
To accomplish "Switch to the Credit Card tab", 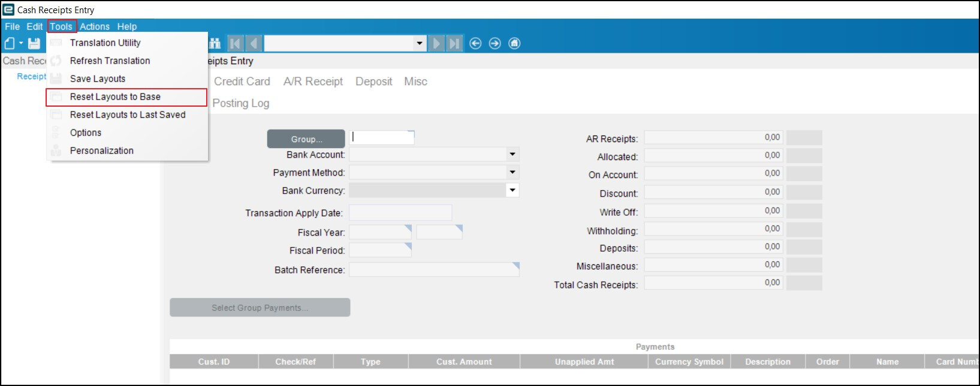I will (242, 82).
